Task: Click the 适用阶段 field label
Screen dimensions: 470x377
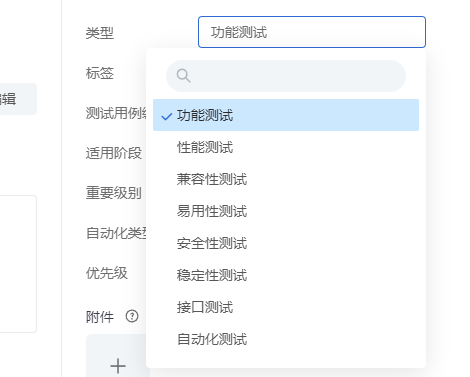Action: [114, 153]
